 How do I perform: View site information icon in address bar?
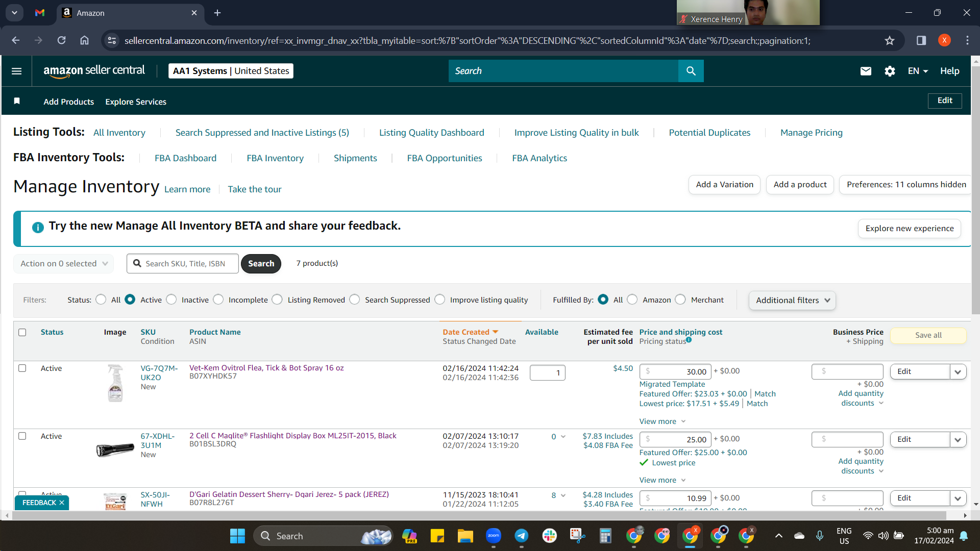coord(112,40)
